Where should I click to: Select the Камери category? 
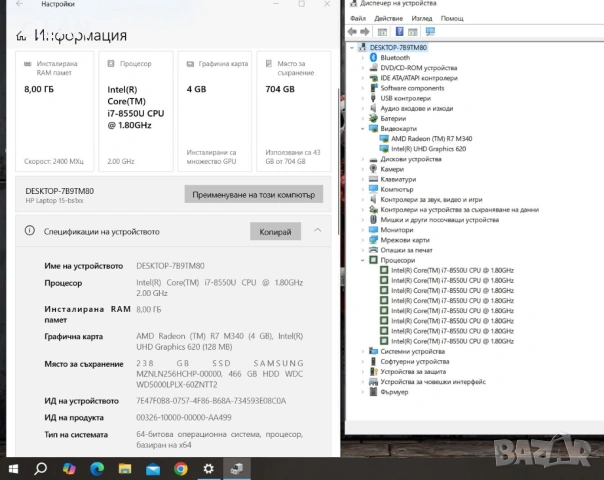click(x=392, y=169)
